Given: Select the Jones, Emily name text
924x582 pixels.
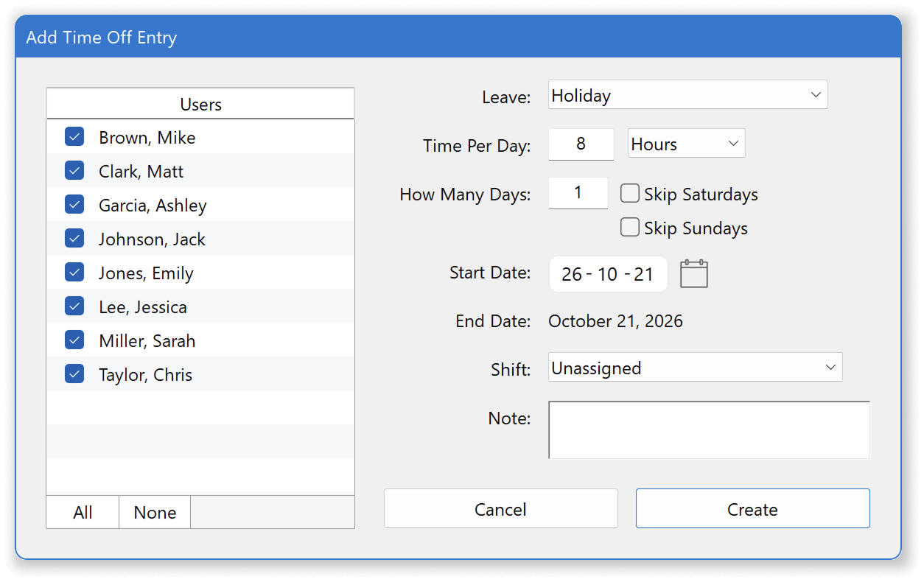Looking at the screenshot, I should coord(146,273).
